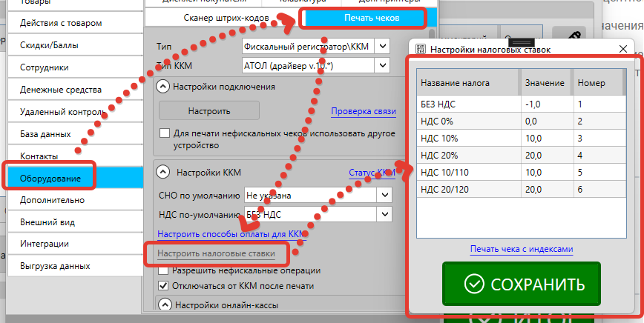This screenshot has height=323, width=644.
Task: Open the Скидки/Баллы section
Action: [75, 45]
